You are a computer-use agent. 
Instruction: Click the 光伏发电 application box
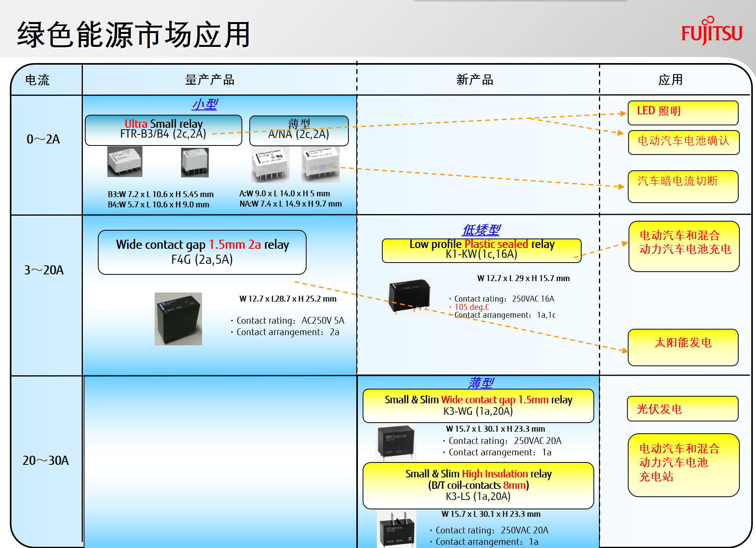[x=683, y=409]
